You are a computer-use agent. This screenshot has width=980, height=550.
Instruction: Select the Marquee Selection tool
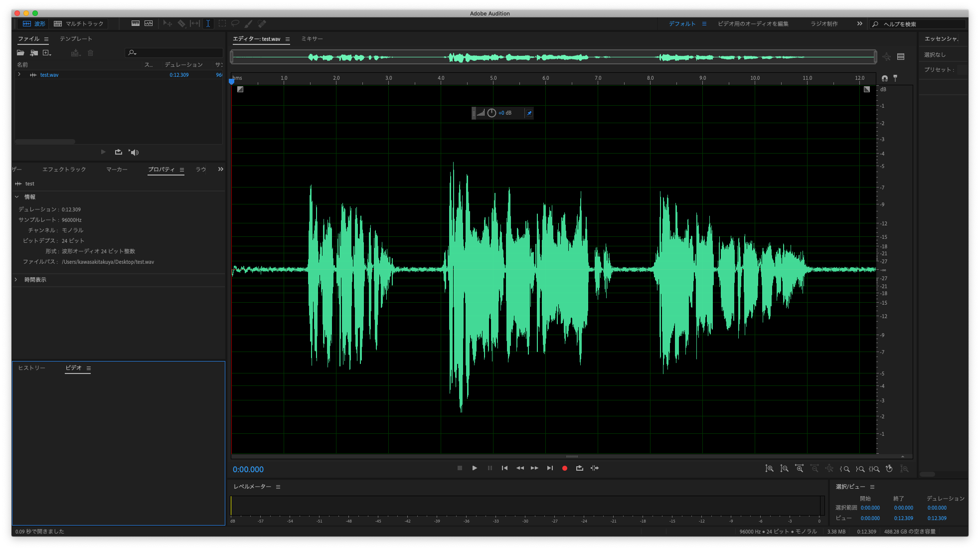pyautogui.click(x=222, y=23)
